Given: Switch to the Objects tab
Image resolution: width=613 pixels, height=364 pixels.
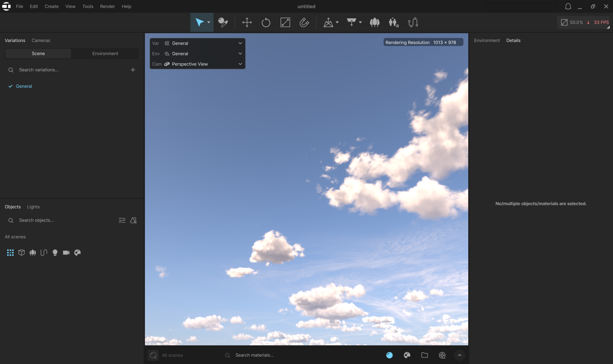Looking at the screenshot, I should click(13, 207).
